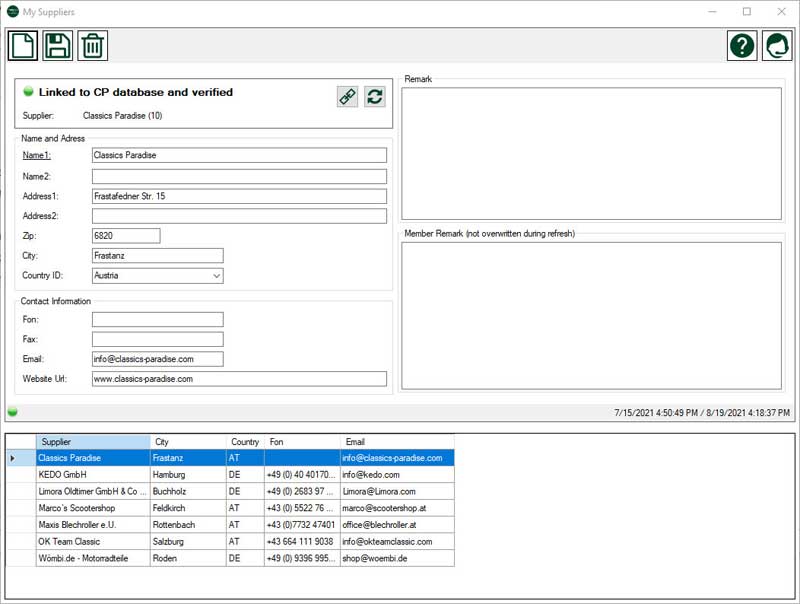The width and height of the screenshot is (800, 604).
Task: Click Hamburg city cell
Action: [x=188, y=474]
